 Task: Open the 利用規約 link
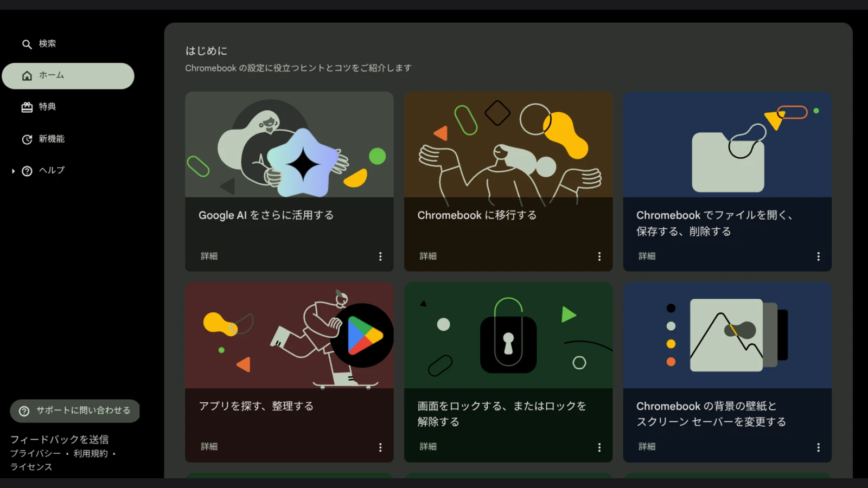[x=91, y=453]
